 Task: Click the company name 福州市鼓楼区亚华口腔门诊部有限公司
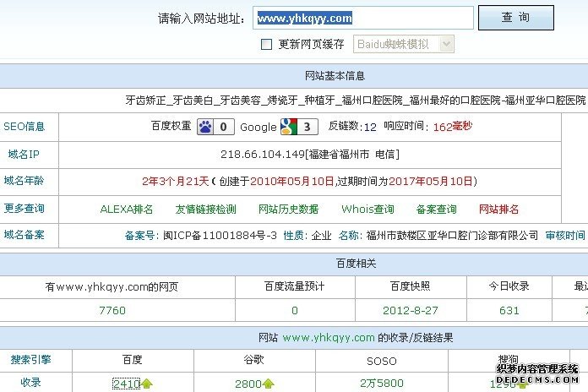tap(452, 236)
